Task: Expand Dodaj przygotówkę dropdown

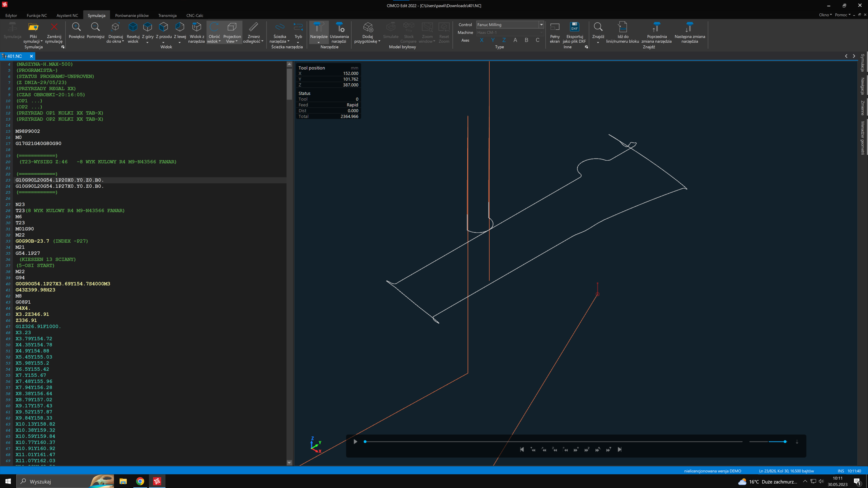Action: coord(379,41)
